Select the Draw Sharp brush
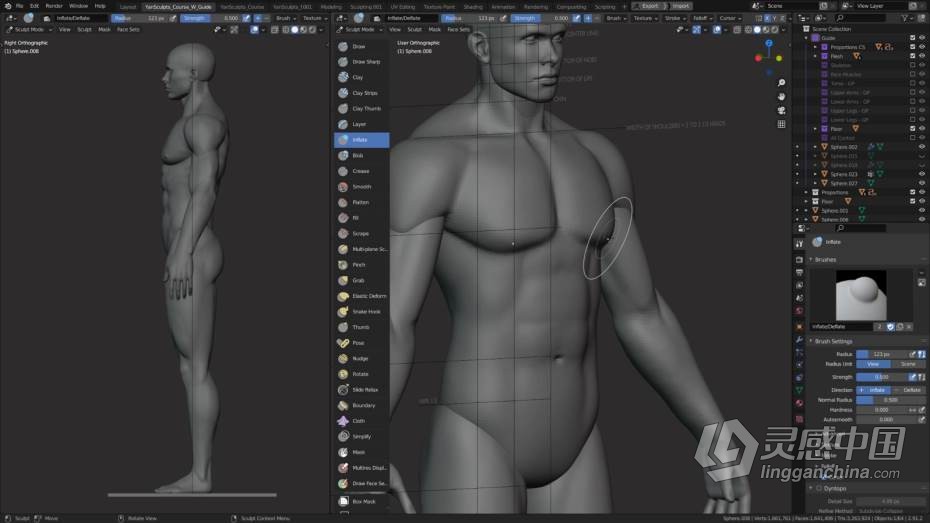Viewport: 930px width, 523px height. pyautogui.click(x=362, y=62)
